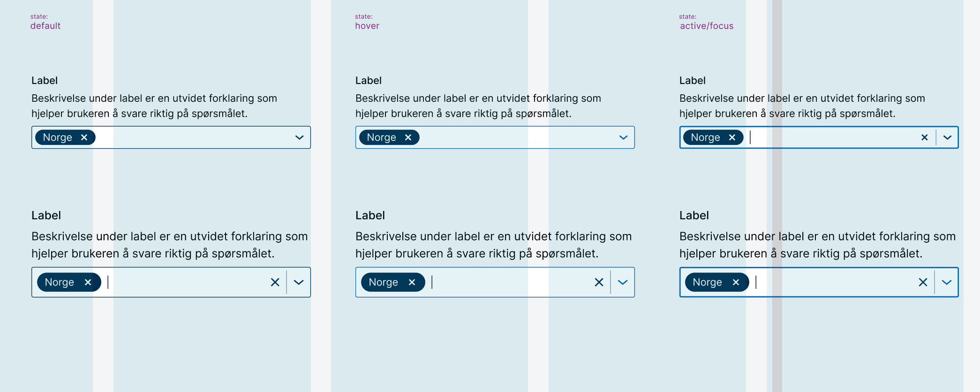Remove Norge from the lower hover state field
980x392 pixels.
[412, 282]
